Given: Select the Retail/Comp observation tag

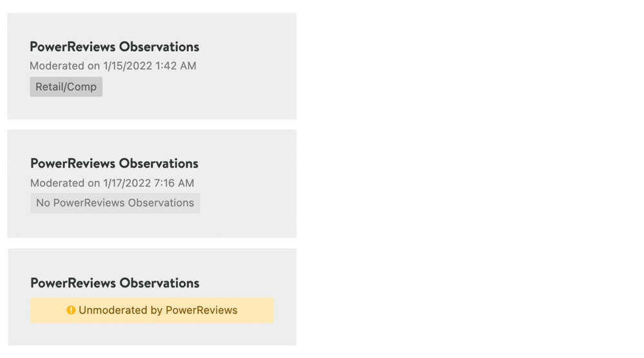Looking at the screenshot, I should (x=66, y=86).
